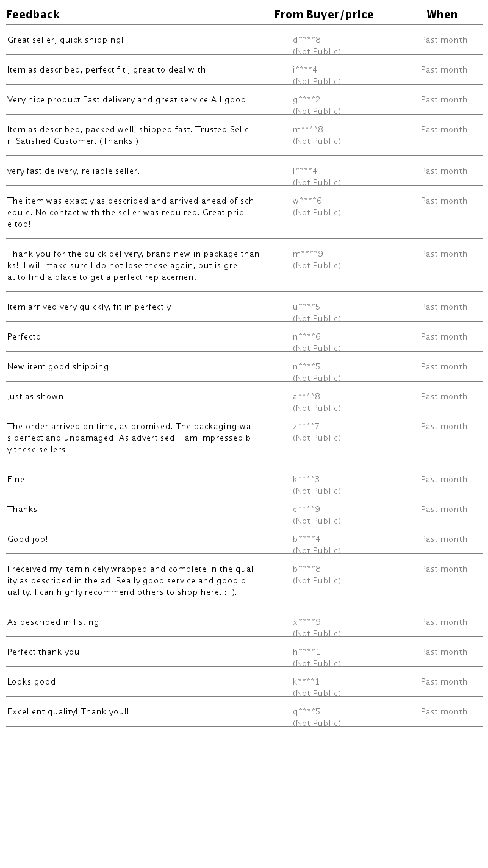Screen dimensions: 488x868
Task: Click the "Looks good" feedback comment
Action: (x=32, y=682)
